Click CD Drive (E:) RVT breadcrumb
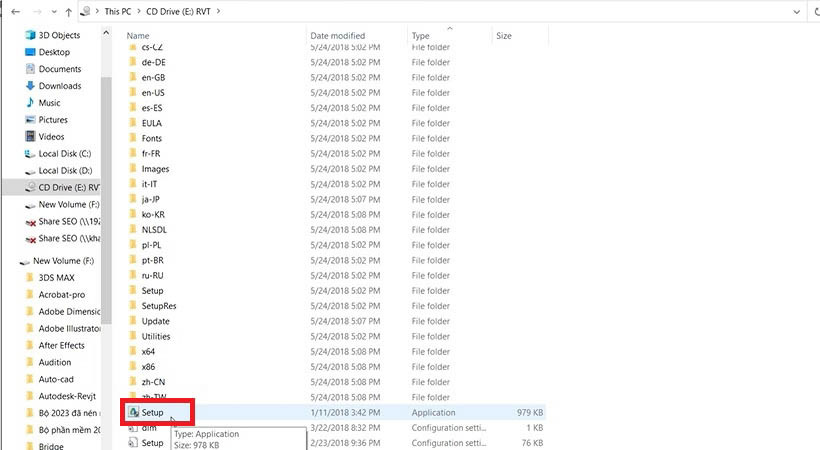 [x=178, y=11]
